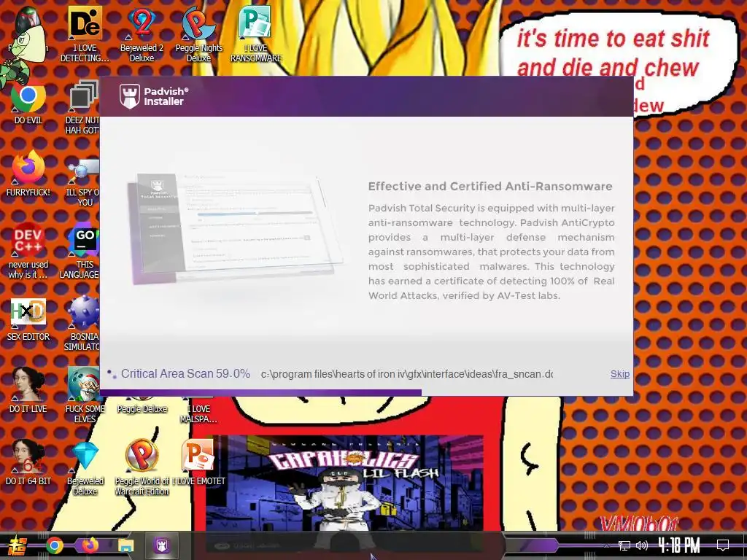Skip the critical area scan

[x=620, y=374]
